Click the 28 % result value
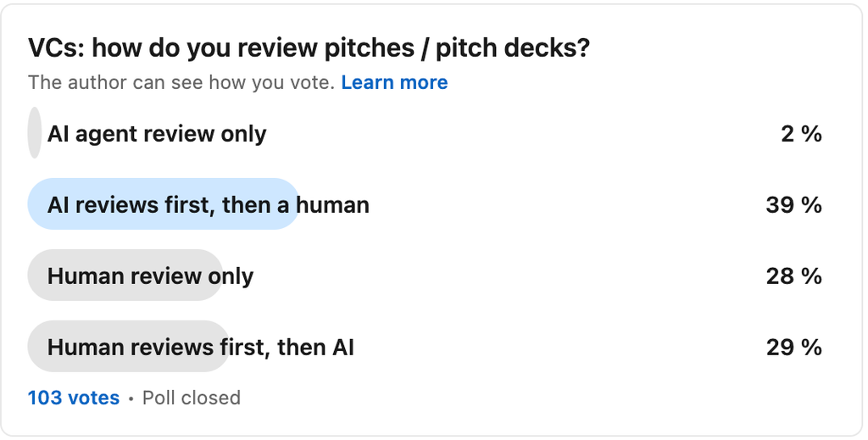The height and width of the screenshot is (440, 868). [x=793, y=276]
